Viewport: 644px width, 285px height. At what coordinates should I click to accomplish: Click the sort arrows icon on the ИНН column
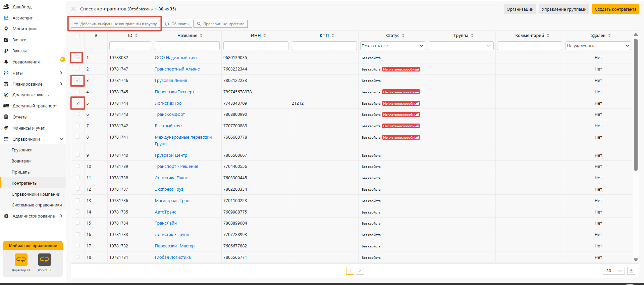click(x=265, y=36)
